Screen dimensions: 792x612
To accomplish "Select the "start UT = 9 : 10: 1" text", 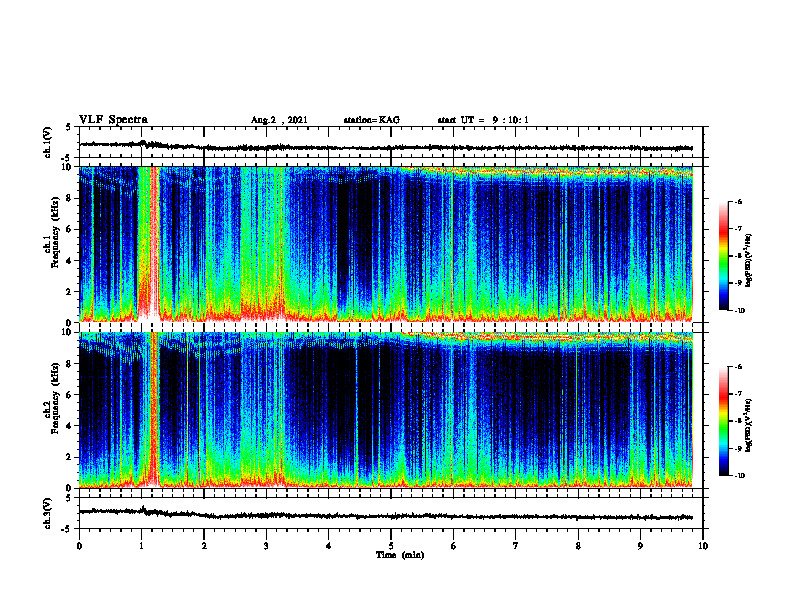I will click(x=483, y=120).
